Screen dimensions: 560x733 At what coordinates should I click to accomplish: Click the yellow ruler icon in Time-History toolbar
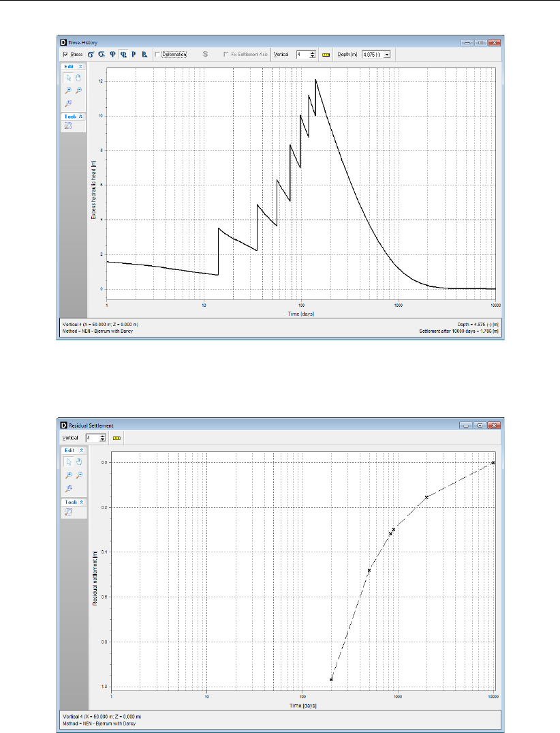(326, 55)
